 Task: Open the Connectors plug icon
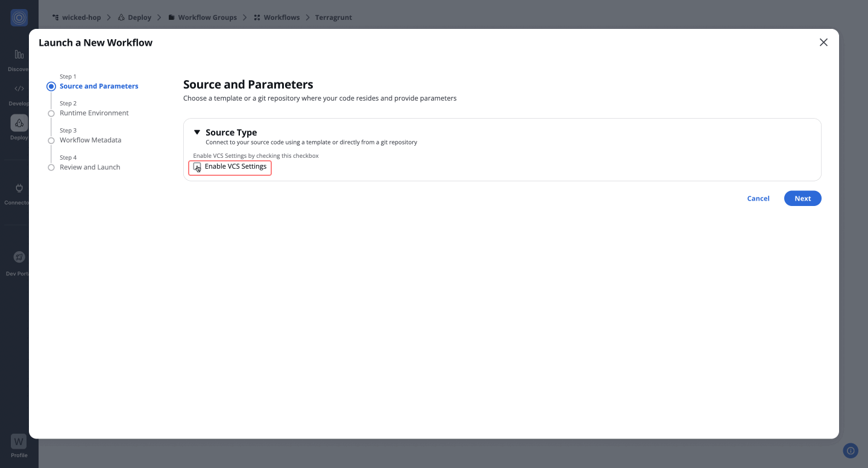(19, 188)
